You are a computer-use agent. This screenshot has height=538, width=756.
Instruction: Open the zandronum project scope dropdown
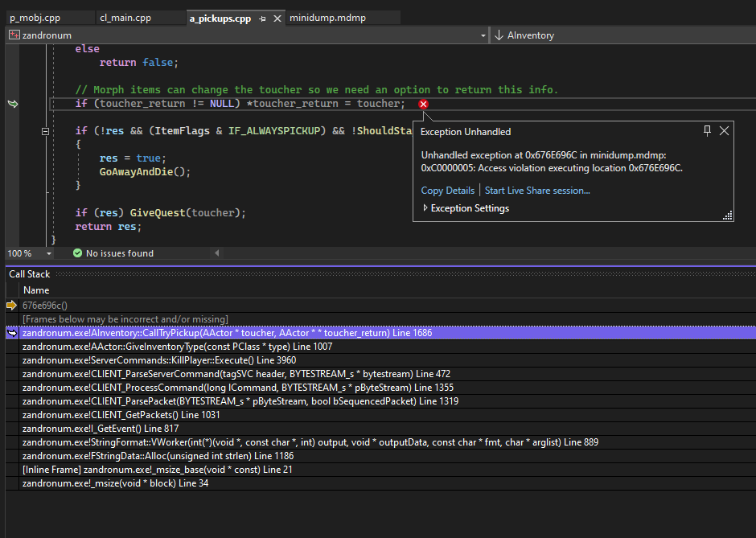click(483, 35)
